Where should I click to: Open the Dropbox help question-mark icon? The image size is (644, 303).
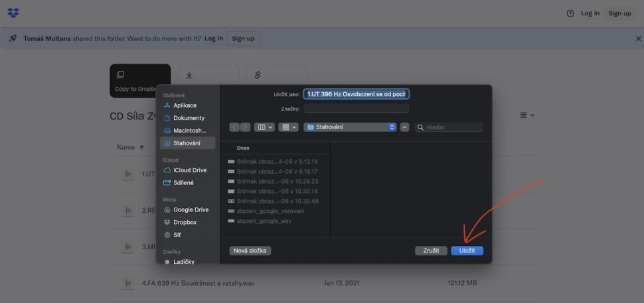[x=570, y=13]
